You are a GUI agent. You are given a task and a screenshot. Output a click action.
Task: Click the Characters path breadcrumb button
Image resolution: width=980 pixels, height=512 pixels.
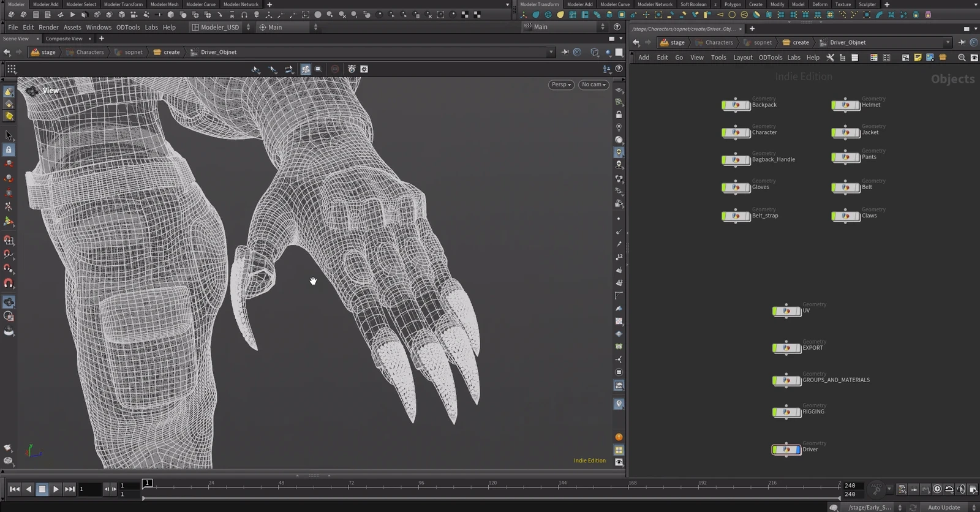pyautogui.click(x=85, y=52)
